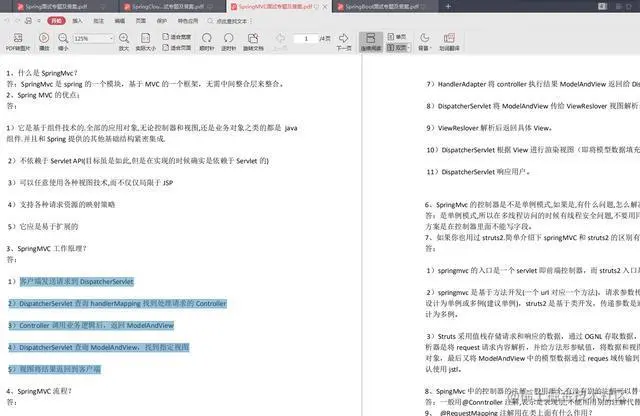640x416 pixels.
Task: Click the print icon in quick access bar
Action: (28, 20)
